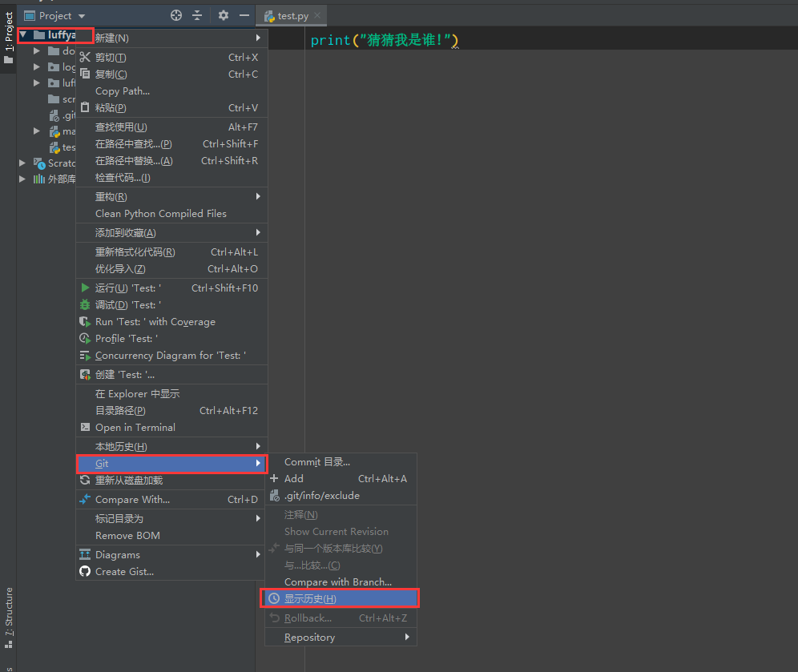Click the 创建 'Test: '... icon
The image size is (798, 672).
tap(85, 374)
